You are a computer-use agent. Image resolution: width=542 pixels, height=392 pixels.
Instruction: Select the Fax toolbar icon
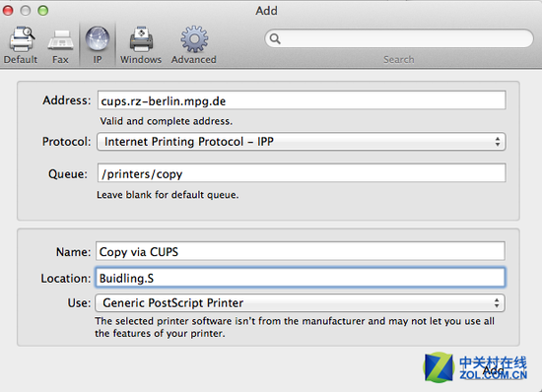coord(60,45)
